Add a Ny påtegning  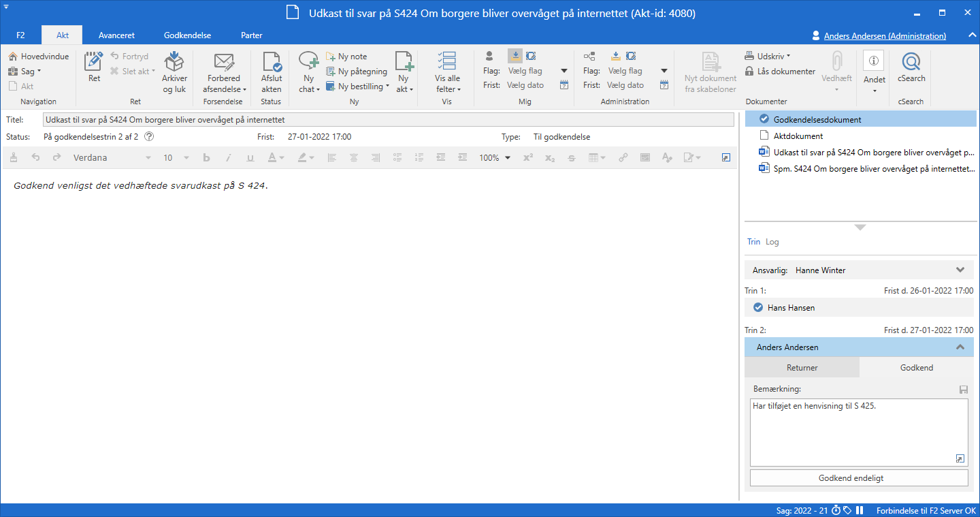(x=357, y=72)
